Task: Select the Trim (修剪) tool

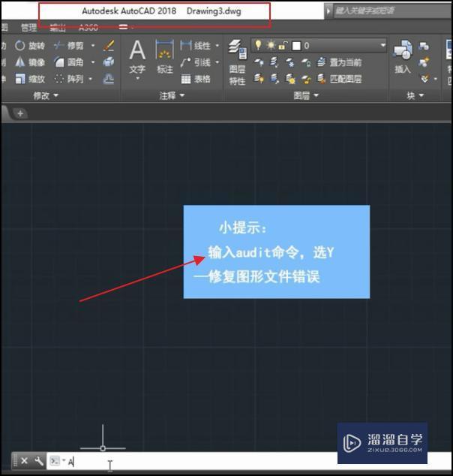Action: [x=69, y=46]
